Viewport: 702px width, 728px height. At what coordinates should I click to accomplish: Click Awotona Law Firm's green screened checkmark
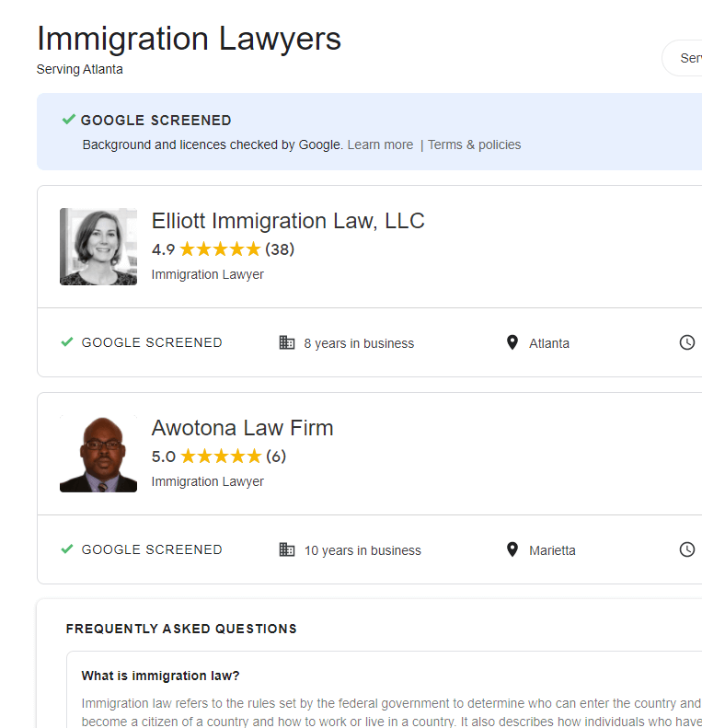click(67, 549)
